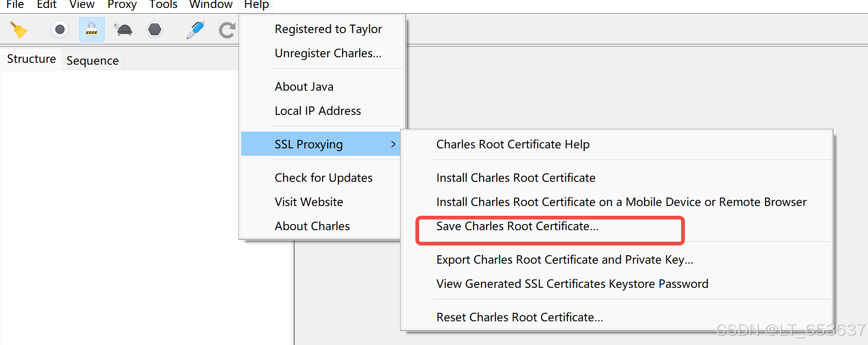This screenshot has height=345, width=868.
Task: Close the open Help menu
Action: click(256, 5)
